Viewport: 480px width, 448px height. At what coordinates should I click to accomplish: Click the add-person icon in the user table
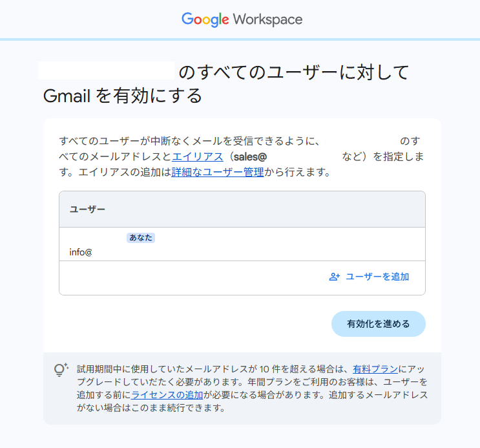335,277
